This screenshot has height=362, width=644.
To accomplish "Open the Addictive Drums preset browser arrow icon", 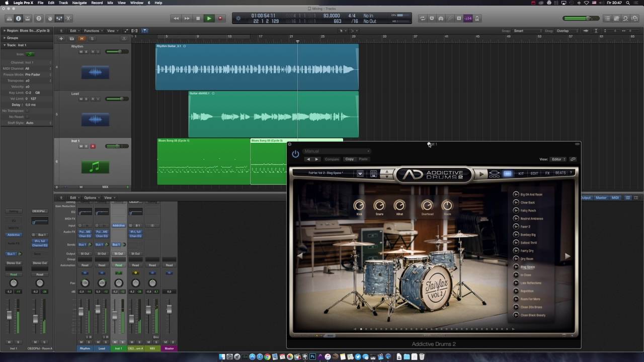I will (x=360, y=173).
